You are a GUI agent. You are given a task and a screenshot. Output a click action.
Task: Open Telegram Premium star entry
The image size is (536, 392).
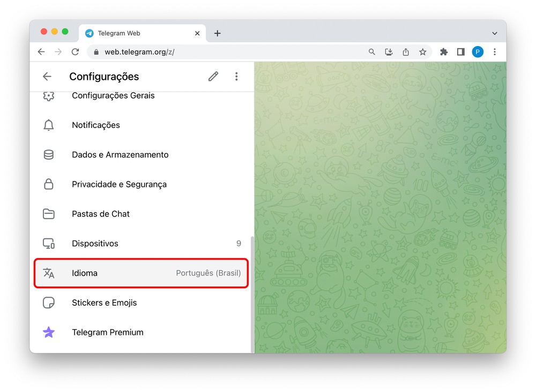[107, 333]
